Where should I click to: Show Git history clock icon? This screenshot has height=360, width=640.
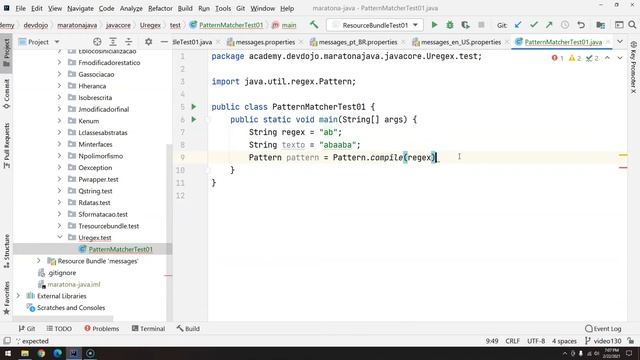pyautogui.click(x=565, y=25)
